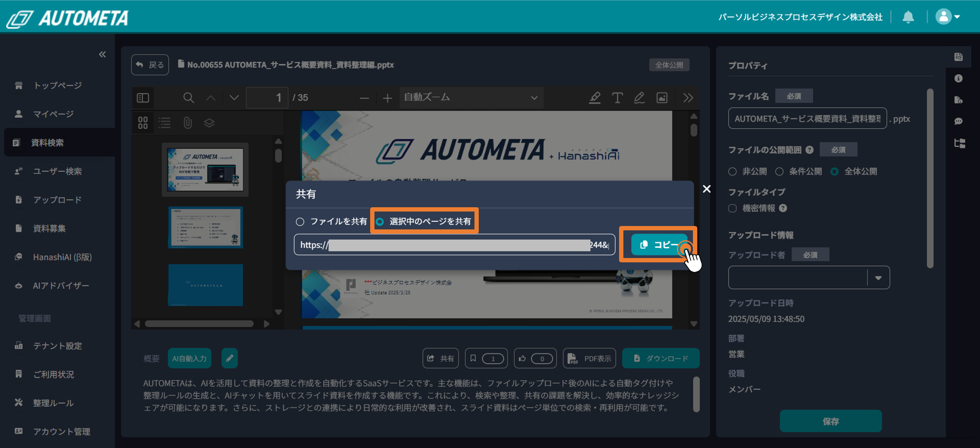Open the auto zoom (自動ズーム) dropdown

(x=471, y=98)
